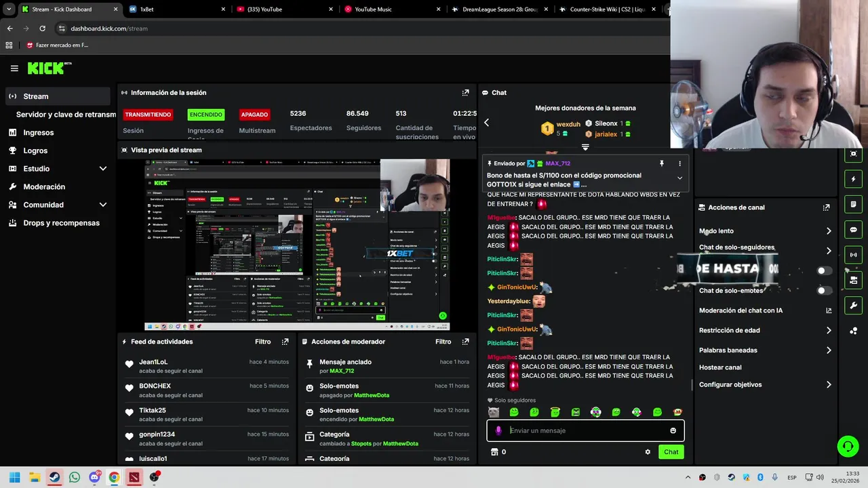Open Logros in the left sidebar
The width and height of the screenshot is (868, 488).
click(x=58, y=150)
